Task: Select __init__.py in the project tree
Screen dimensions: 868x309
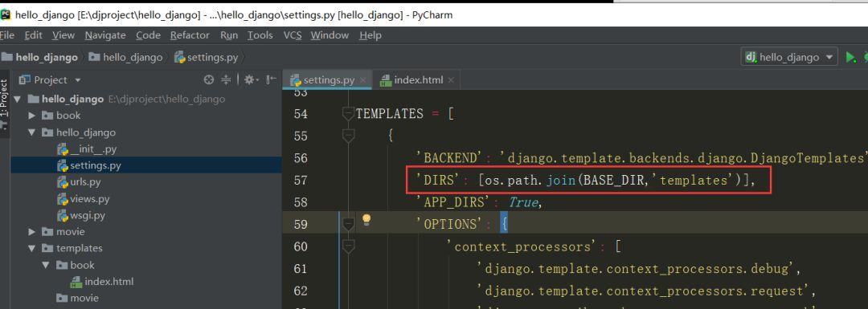Action: coord(93,148)
